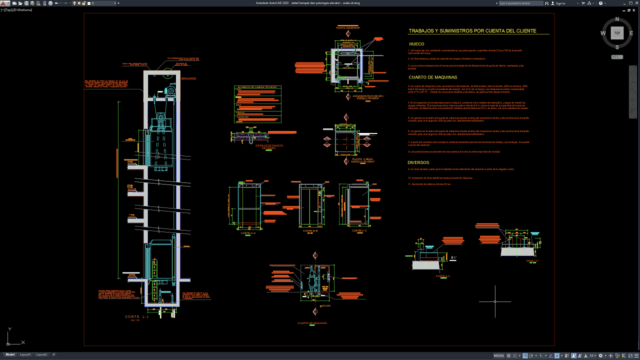640x360 pixels.
Task: Redo the previous action
Action: click(x=65, y=3)
